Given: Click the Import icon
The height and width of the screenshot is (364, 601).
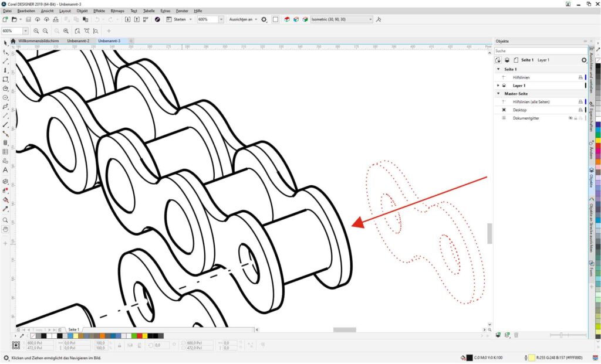Looking at the screenshot, I should (127, 19).
